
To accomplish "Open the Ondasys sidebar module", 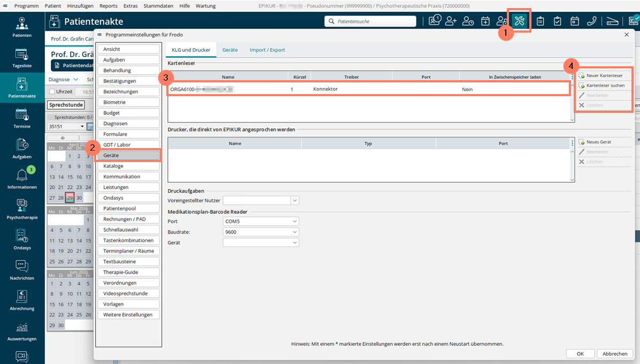I will pos(22,239).
